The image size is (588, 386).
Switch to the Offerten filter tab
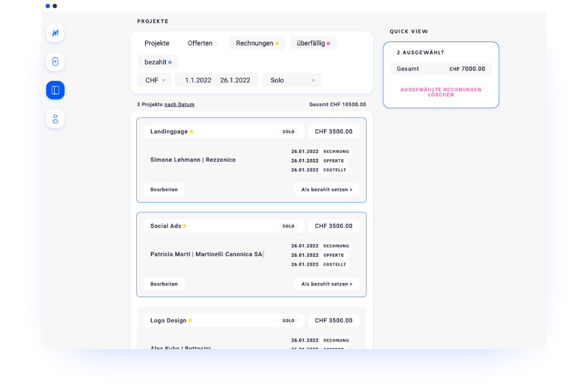point(201,43)
